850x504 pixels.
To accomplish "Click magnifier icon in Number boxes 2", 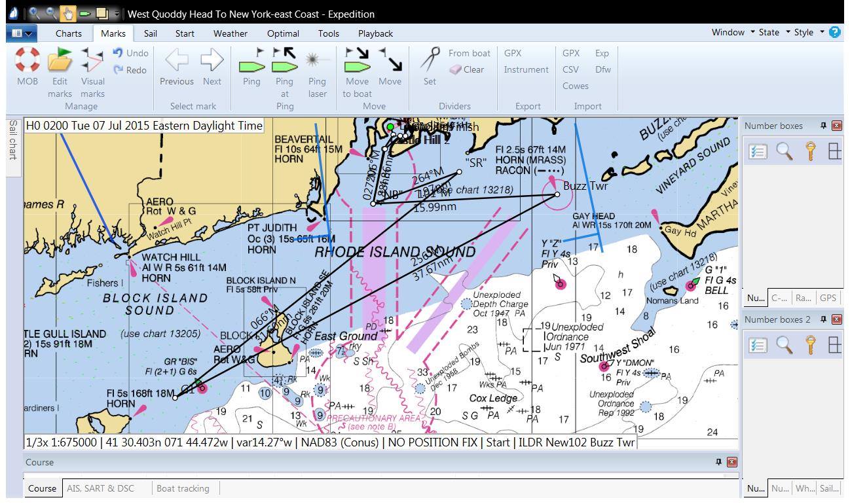I will 784,345.
